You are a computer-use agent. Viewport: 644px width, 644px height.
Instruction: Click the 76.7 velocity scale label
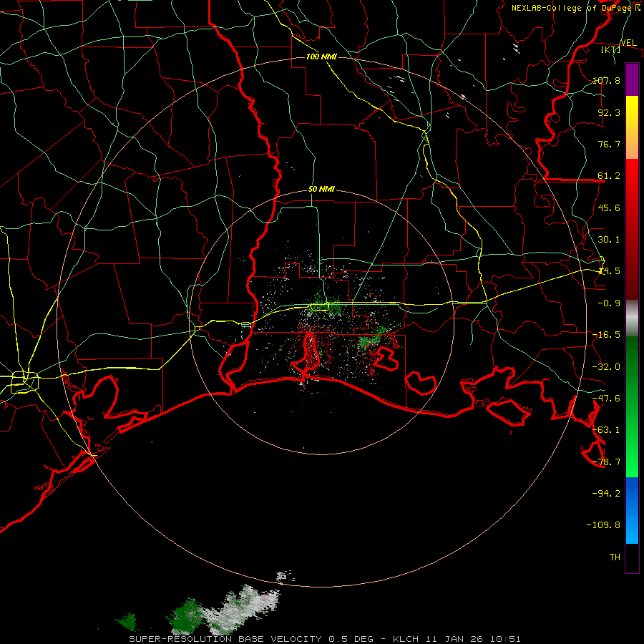[609, 144]
